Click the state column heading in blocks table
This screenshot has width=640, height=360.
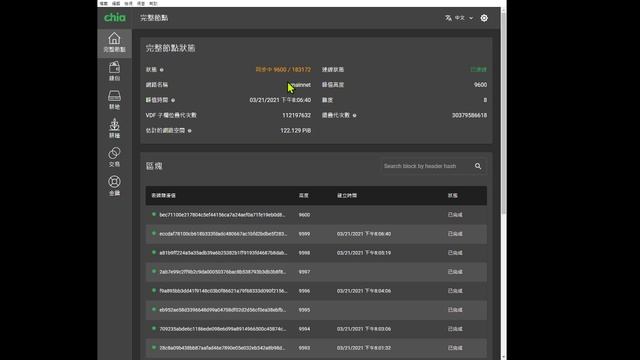[x=452, y=196]
